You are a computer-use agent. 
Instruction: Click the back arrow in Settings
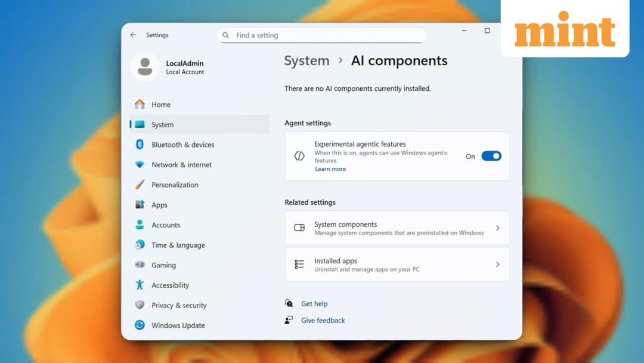pos(133,35)
